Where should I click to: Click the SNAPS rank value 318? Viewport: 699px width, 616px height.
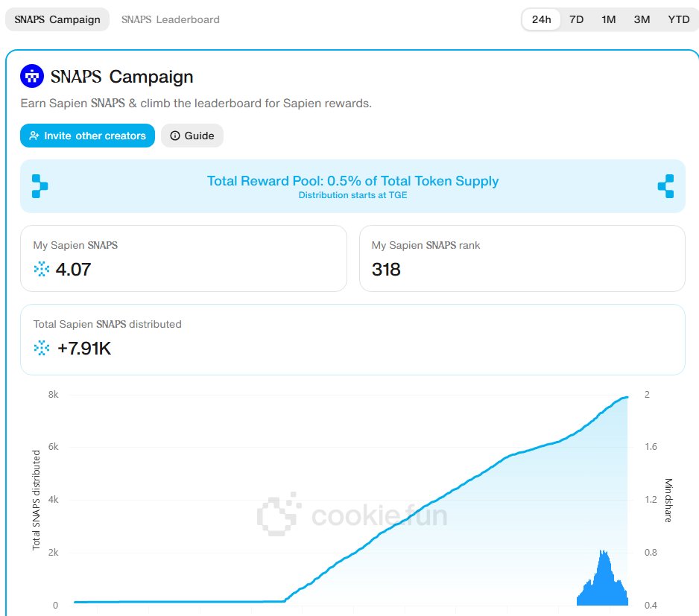pos(386,269)
